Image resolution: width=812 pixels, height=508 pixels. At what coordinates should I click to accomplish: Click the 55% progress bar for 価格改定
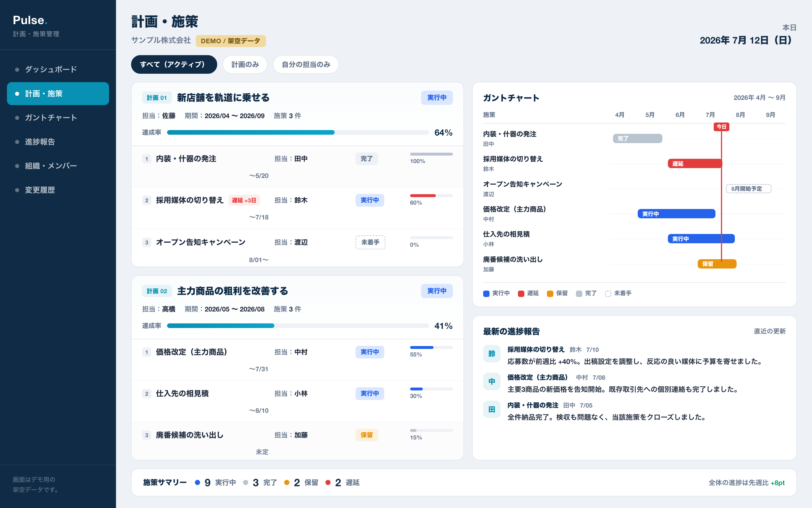(x=431, y=347)
